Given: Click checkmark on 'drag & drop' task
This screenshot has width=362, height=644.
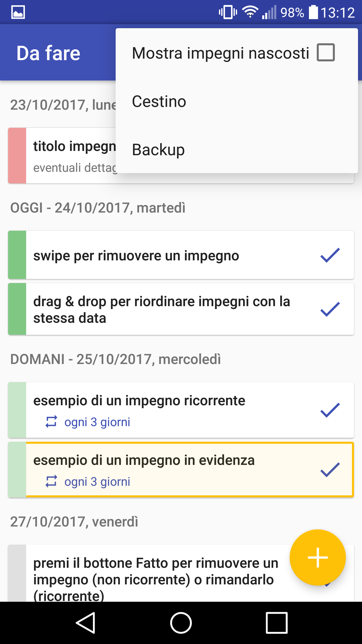Looking at the screenshot, I should point(330,309).
